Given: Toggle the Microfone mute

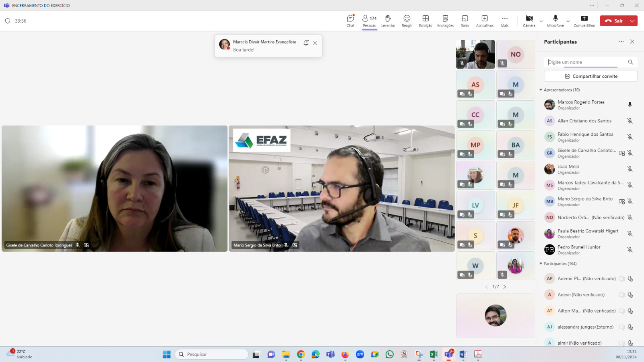Looking at the screenshot, I should [x=555, y=21].
